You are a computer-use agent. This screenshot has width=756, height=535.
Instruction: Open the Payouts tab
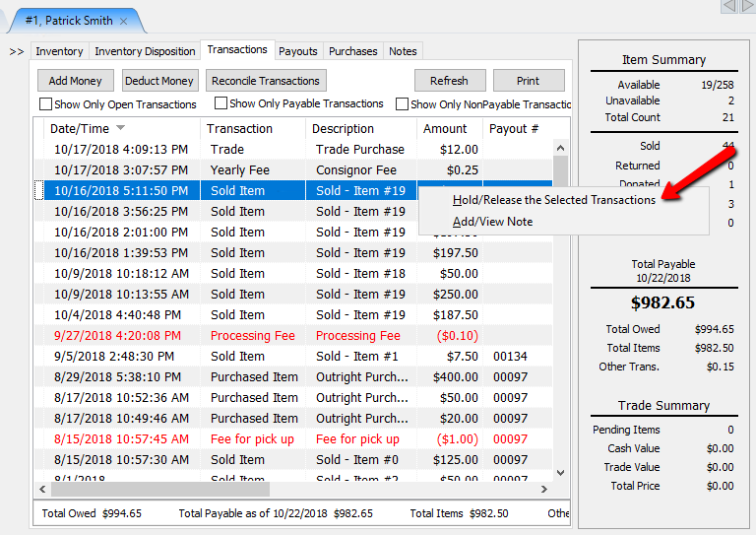point(298,51)
